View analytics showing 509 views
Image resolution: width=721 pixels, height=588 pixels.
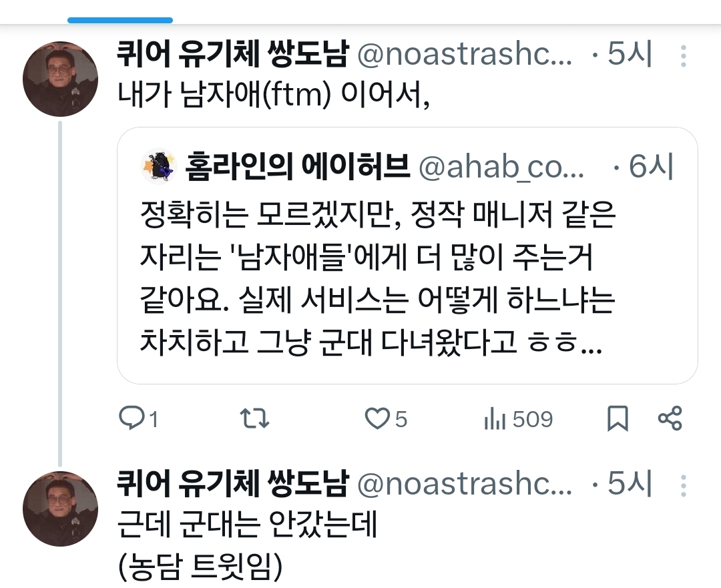pyautogui.click(x=518, y=419)
